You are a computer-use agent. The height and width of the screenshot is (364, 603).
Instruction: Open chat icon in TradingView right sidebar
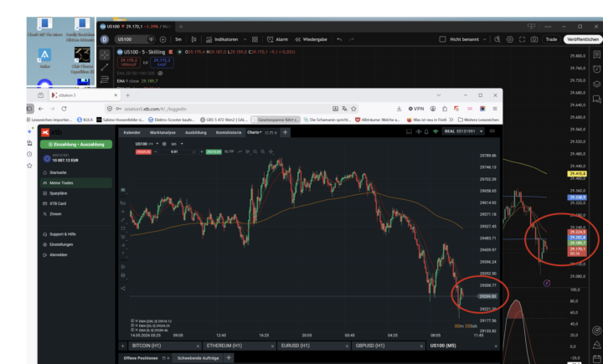pos(596,100)
